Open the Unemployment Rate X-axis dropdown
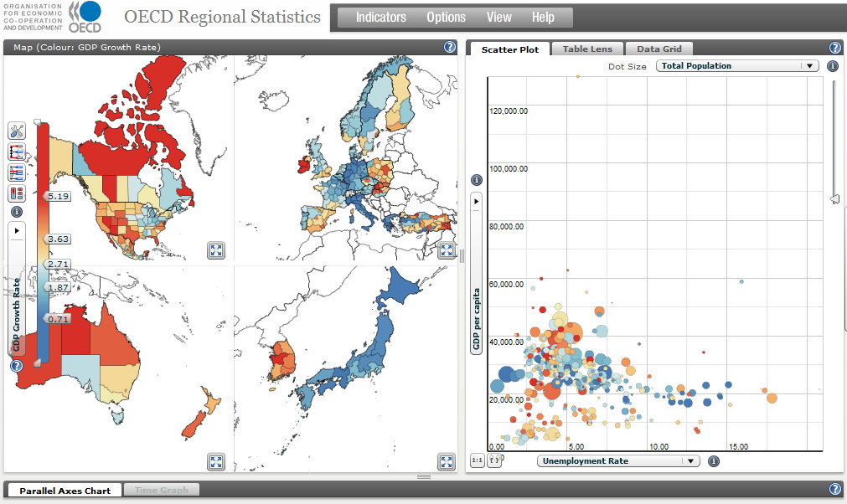Image resolution: width=847 pixels, height=504 pixels. pyautogui.click(x=618, y=461)
